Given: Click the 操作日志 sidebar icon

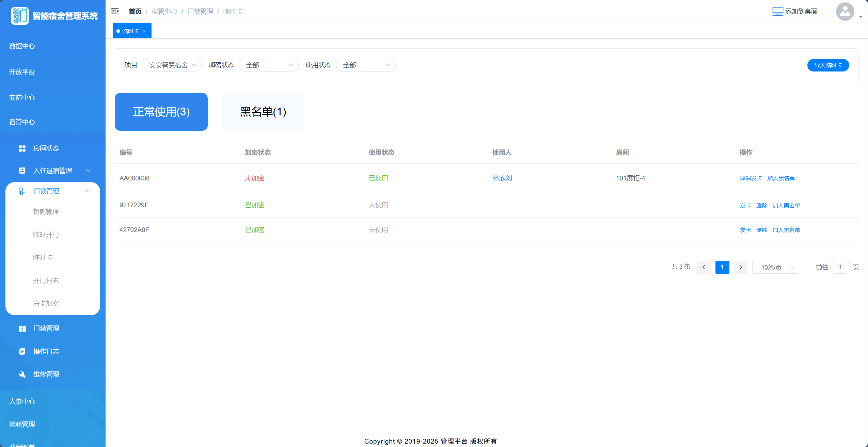Looking at the screenshot, I should tap(22, 351).
